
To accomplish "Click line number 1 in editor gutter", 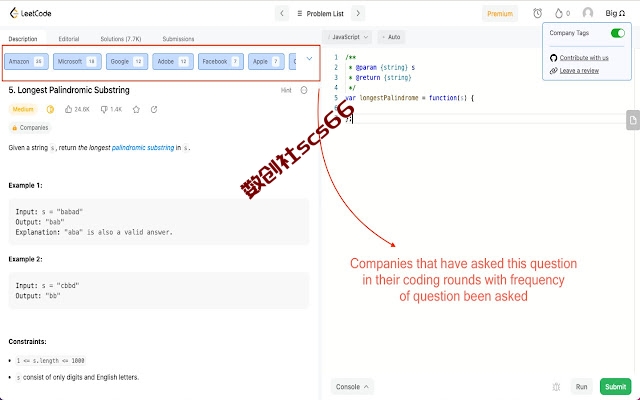I will (x=336, y=58).
